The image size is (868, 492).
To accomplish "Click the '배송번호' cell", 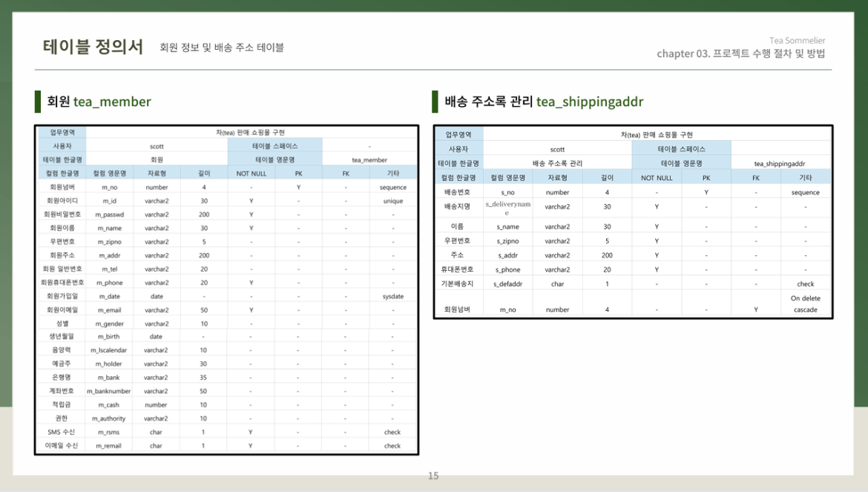I will point(457,191).
